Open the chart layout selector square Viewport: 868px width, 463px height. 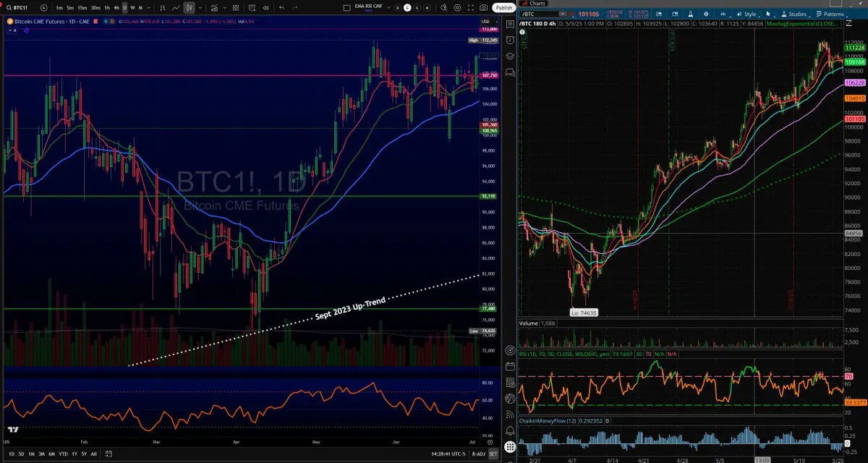pos(346,7)
